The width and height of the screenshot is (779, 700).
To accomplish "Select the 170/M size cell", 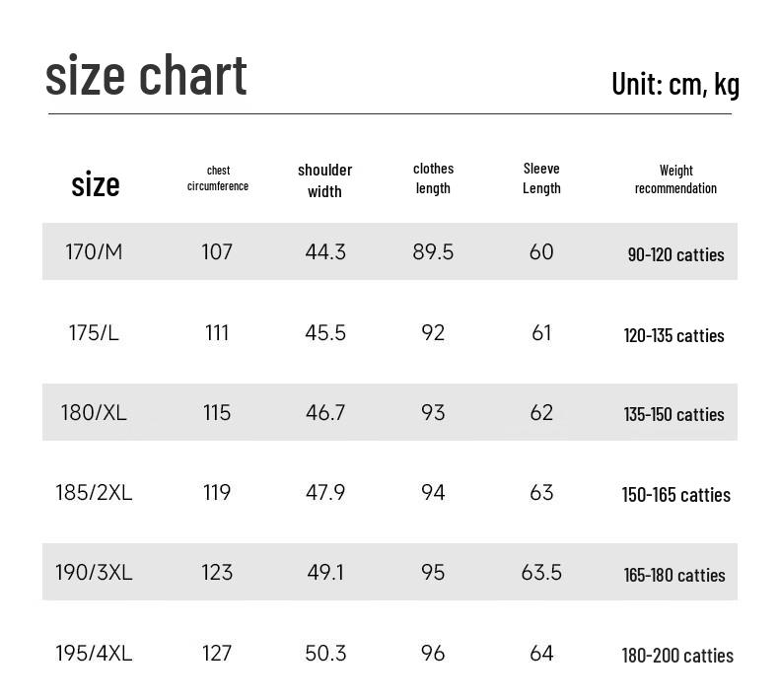I will [95, 252].
